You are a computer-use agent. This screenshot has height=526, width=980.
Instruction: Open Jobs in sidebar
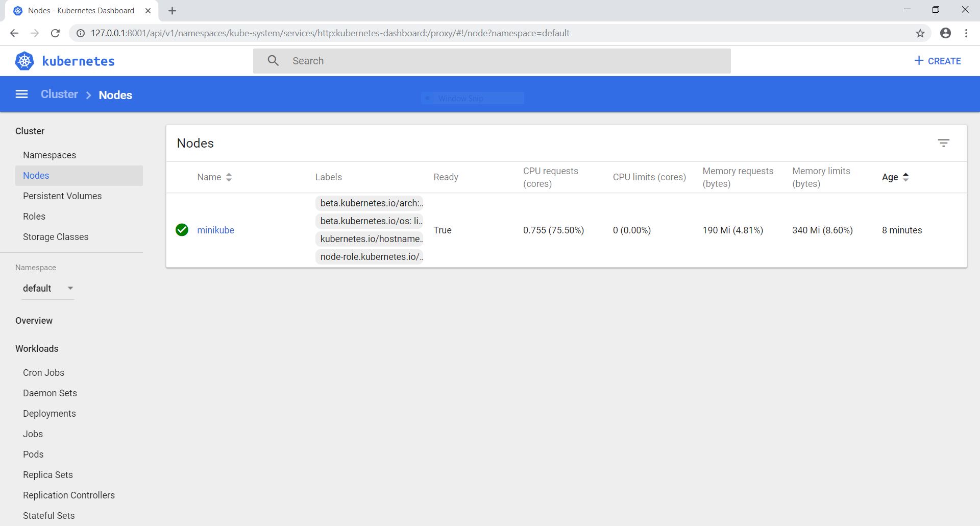click(x=33, y=434)
